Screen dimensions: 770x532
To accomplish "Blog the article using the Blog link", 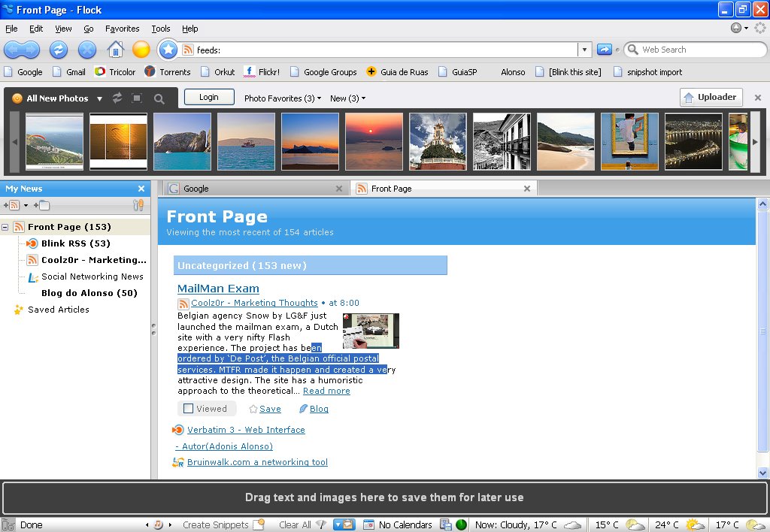I will (x=319, y=409).
